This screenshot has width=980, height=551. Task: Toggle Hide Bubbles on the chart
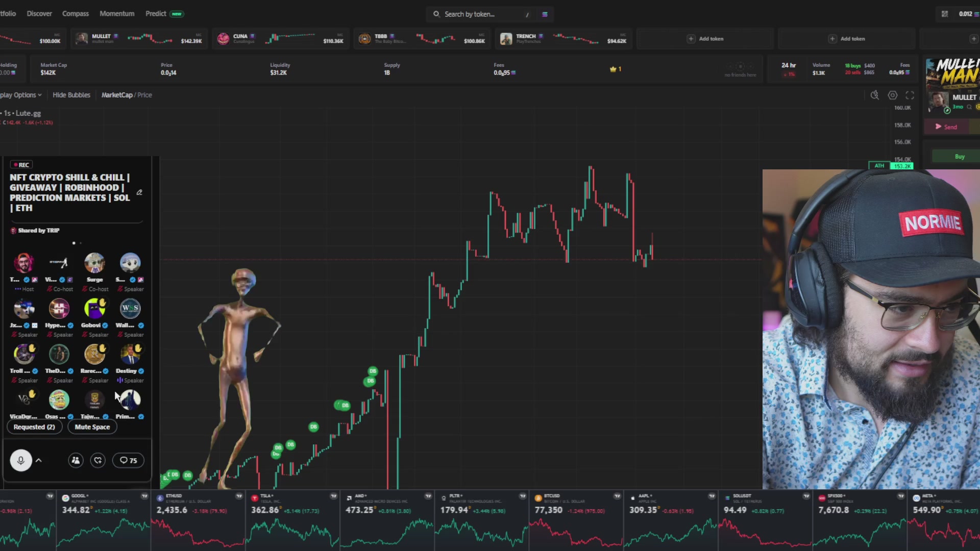71,95
